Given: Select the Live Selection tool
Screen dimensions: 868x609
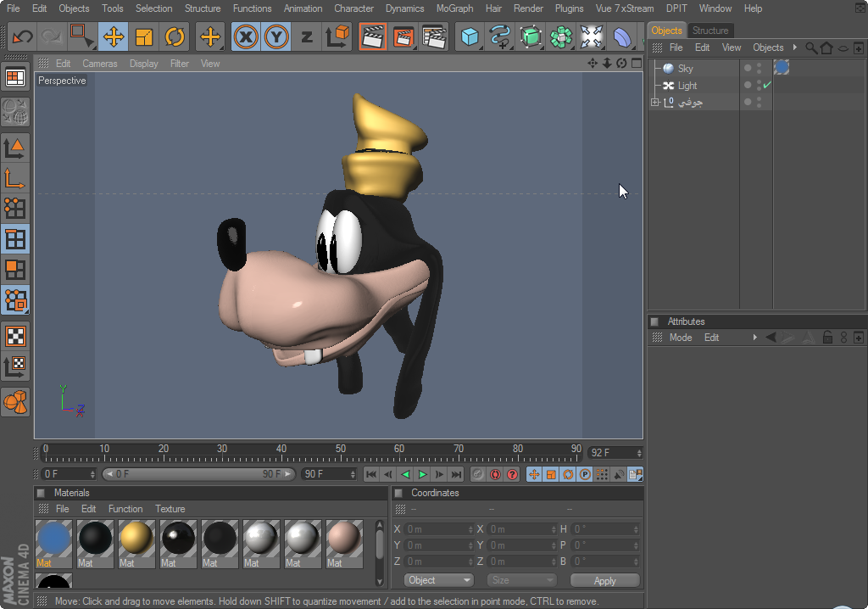Looking at the screenshot, I should [x=82, y=36].
